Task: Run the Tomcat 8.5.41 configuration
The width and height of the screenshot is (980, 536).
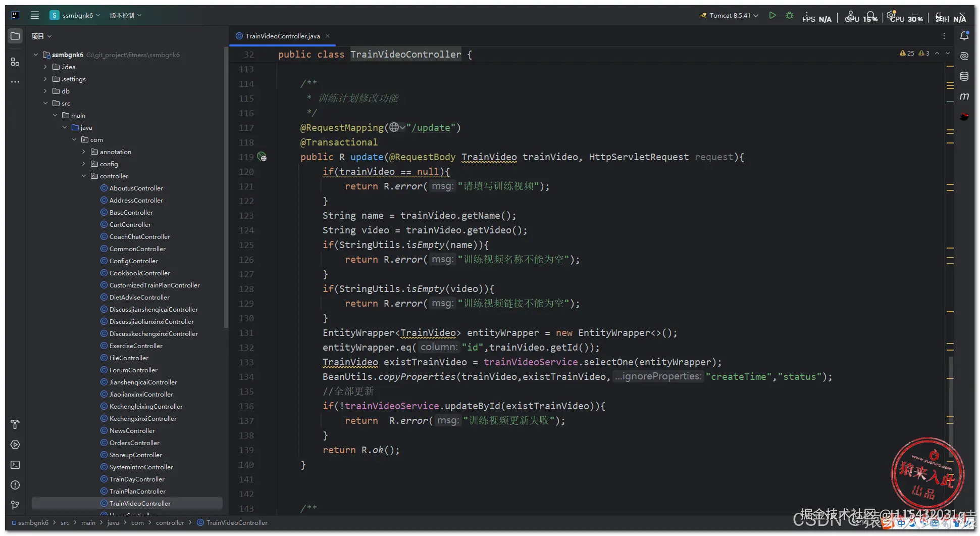Action: point(772,15)
